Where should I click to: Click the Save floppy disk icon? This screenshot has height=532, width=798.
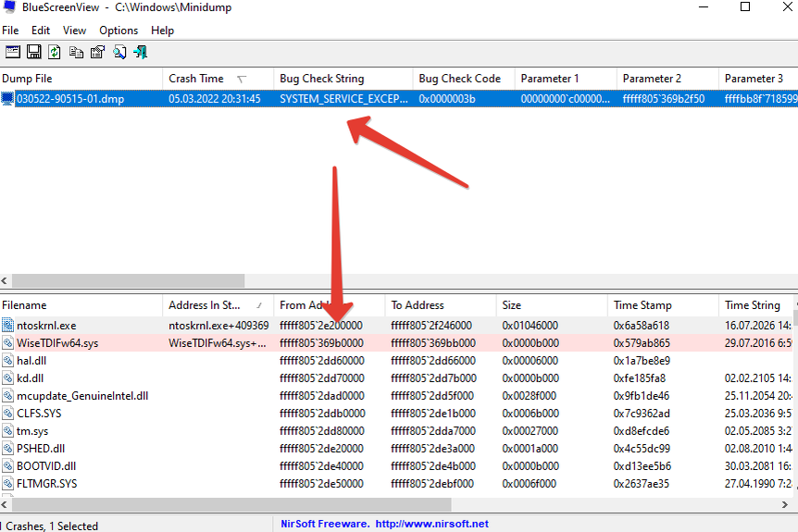tap(34, 52)
